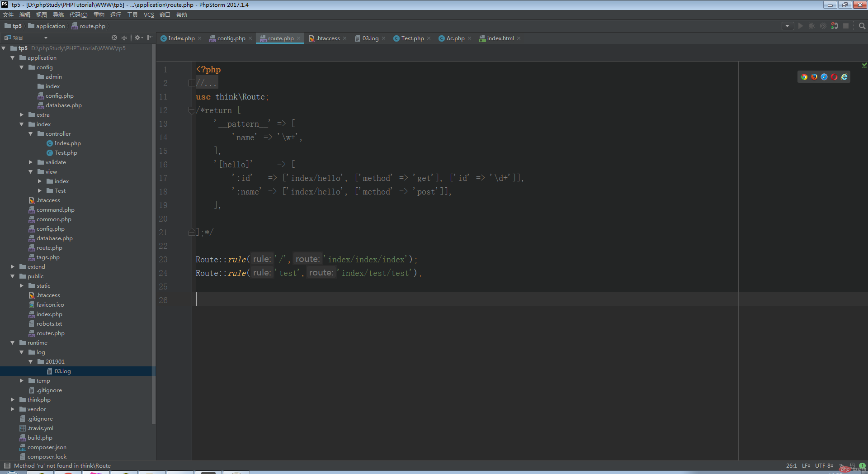Viewport: 868px width, 474px height.
Task: Expand the extra folder
Action: click(x=22, y=115)
